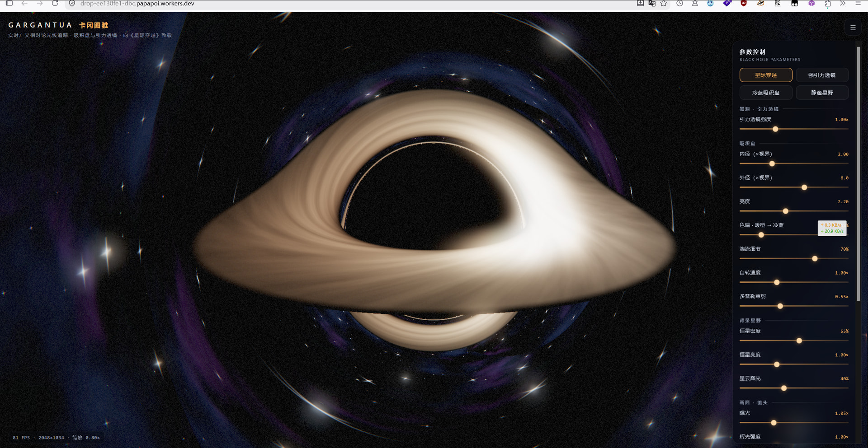The image size is (868, 448).
Task: Click the 参数控制 panel heading
Action: click(753, 52)
